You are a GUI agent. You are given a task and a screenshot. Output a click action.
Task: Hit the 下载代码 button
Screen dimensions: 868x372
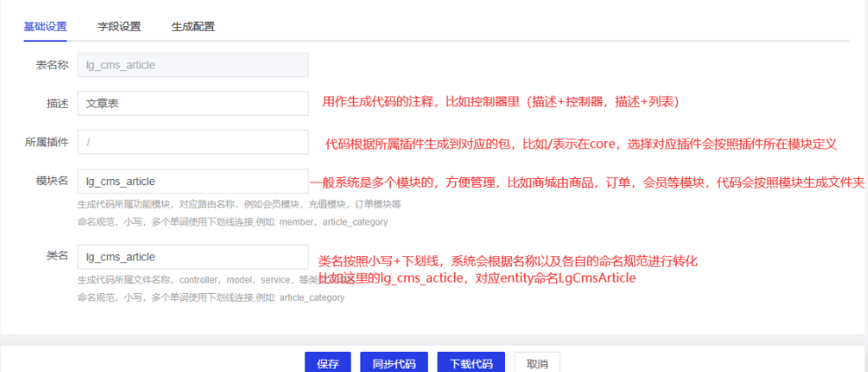471,364
